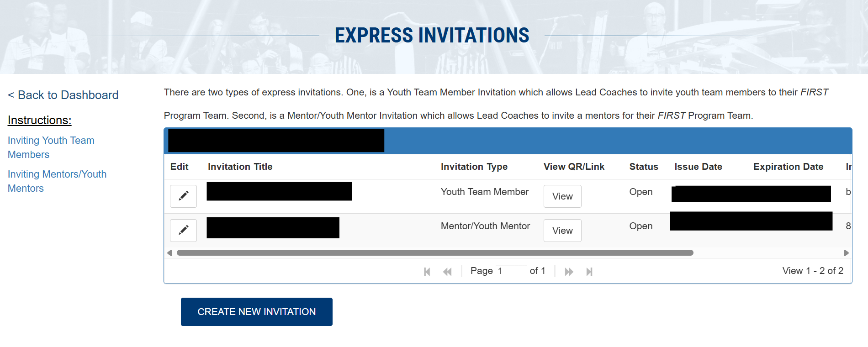
Task: View QR/Link for Mentor/Youth Mentor invitation
Action: [x=562, y=230]
